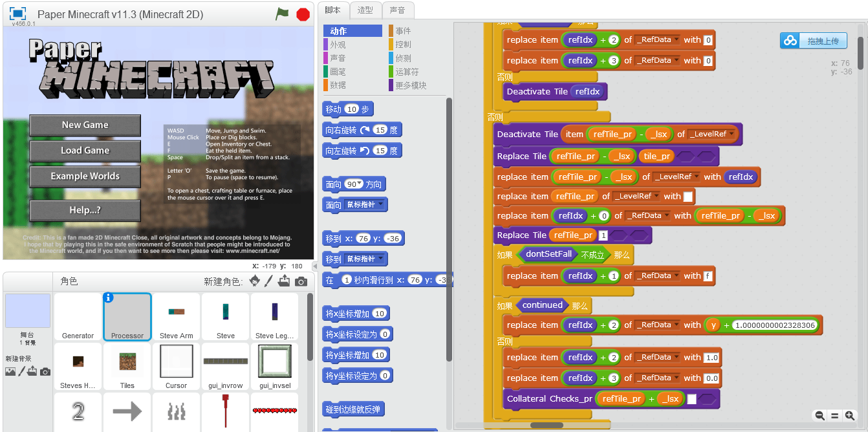Select the hearts sprite thumbnail

pyautogui.click(x=275, y=412)
